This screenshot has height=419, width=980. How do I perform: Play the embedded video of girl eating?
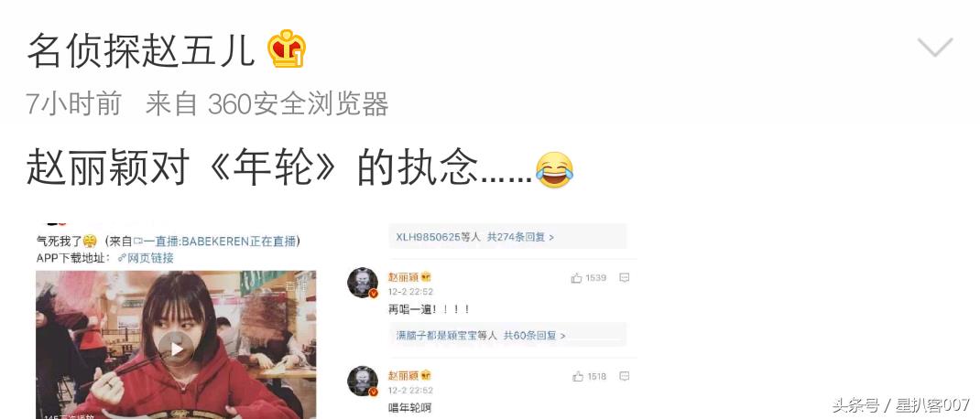tap(176, 349)
